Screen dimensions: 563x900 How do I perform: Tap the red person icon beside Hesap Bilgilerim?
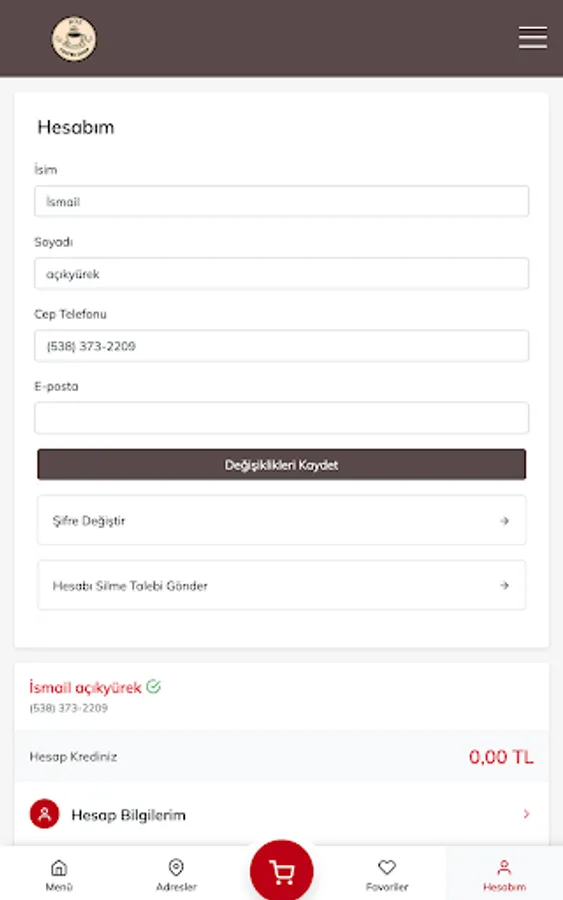[44, 814]
